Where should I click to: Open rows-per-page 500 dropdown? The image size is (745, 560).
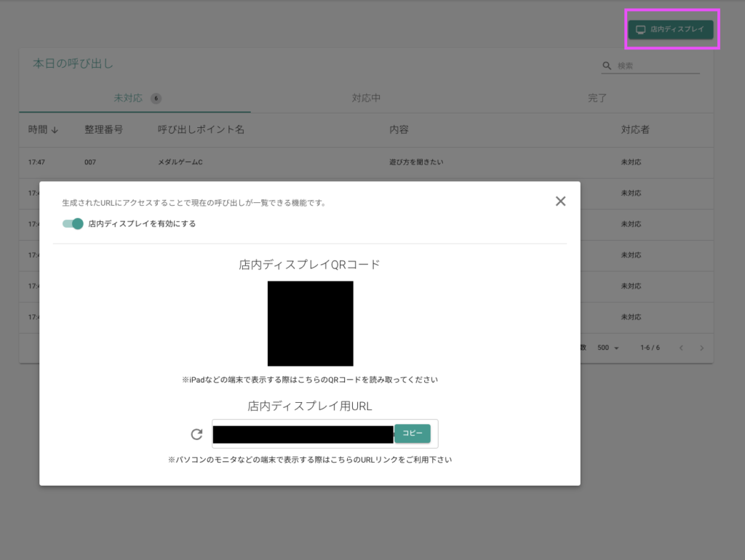[x=608, y=348]
